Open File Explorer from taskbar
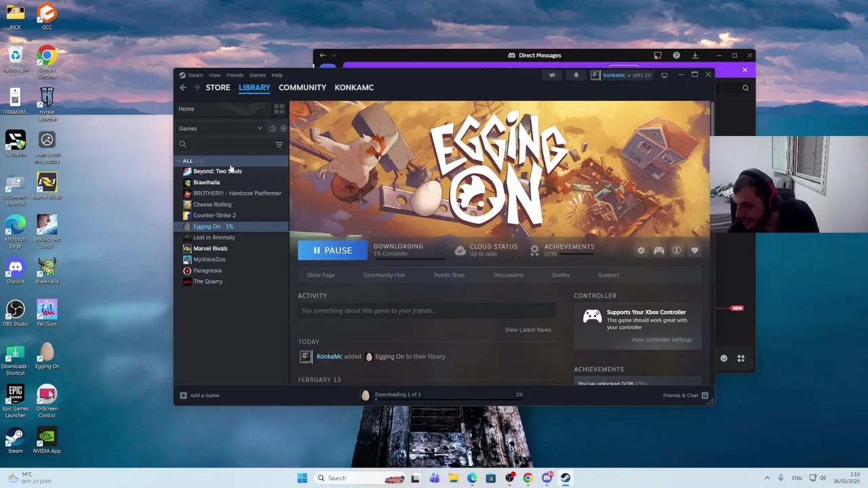This screenshot has height=488, width=868. tap(453, 478)
